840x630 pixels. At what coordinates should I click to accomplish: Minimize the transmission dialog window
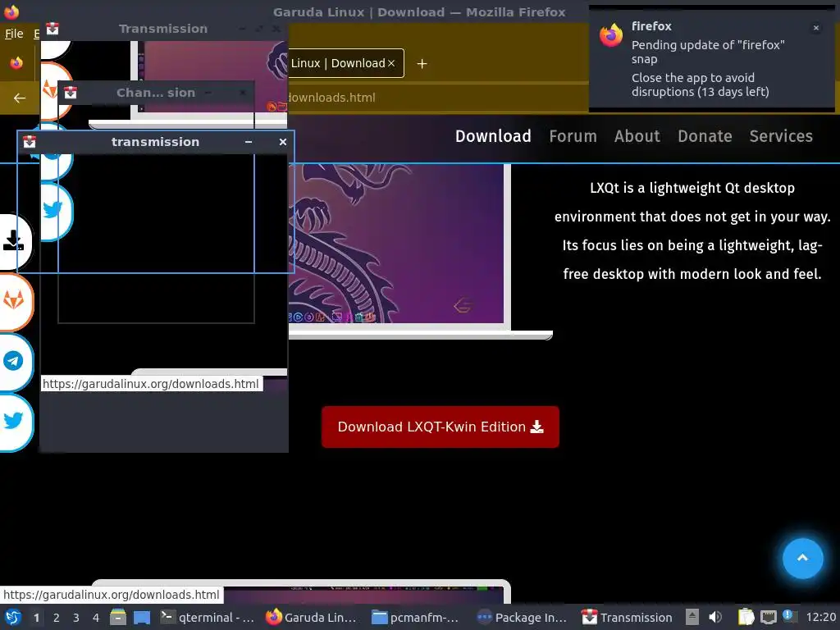tap(249, 142)
